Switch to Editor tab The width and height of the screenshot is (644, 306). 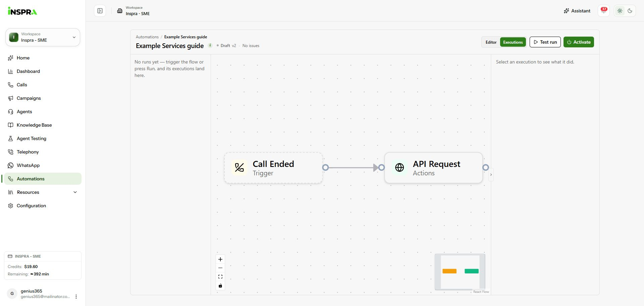coord(491,42)
